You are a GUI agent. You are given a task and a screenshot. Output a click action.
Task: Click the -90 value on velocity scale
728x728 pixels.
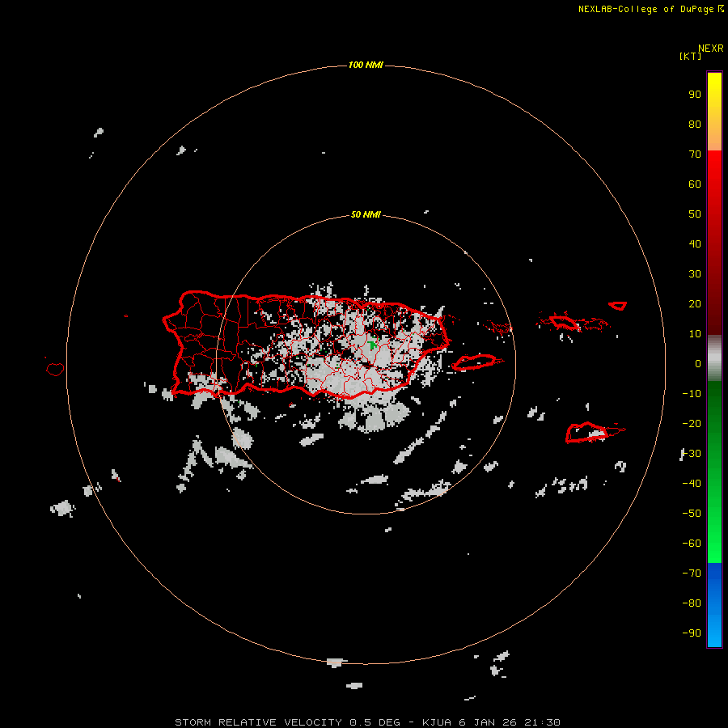(x=692, y=633)
